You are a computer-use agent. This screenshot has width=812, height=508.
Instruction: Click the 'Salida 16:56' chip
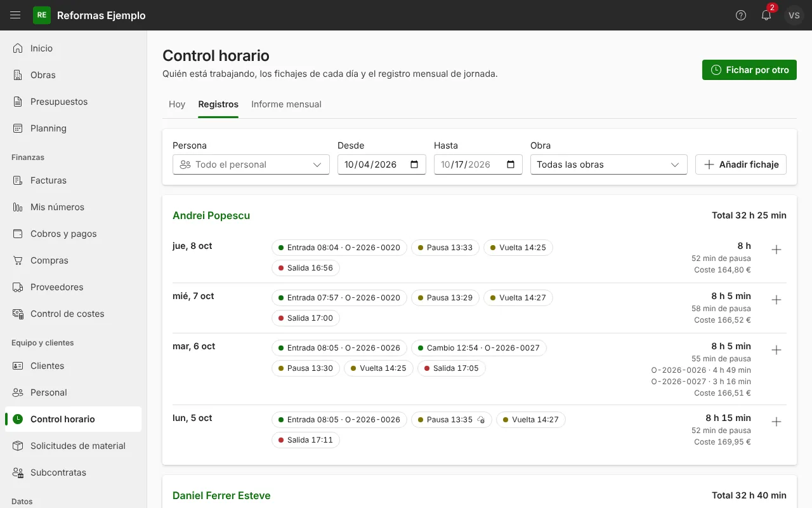pos(306,268)
